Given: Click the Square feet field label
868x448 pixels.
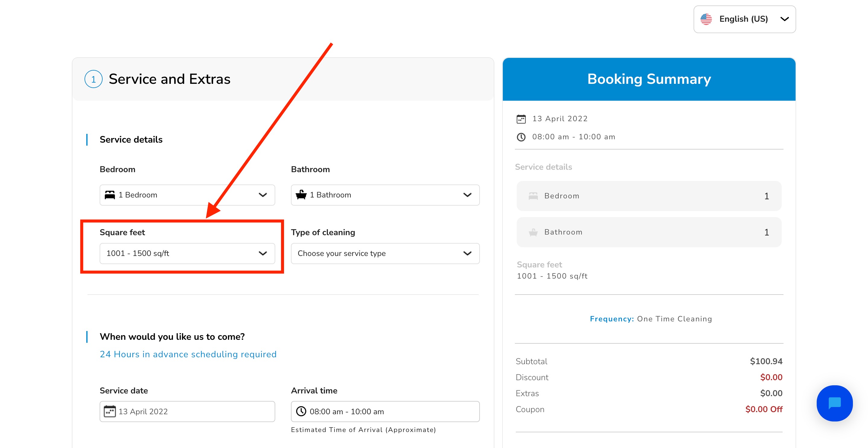Looking at the screenshot, I should 122,232.
